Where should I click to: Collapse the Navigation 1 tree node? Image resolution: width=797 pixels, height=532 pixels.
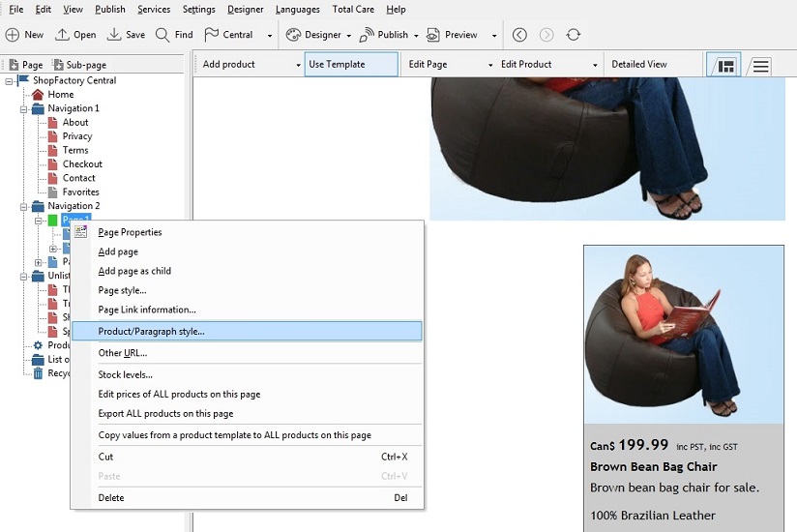tap(23, 109)
